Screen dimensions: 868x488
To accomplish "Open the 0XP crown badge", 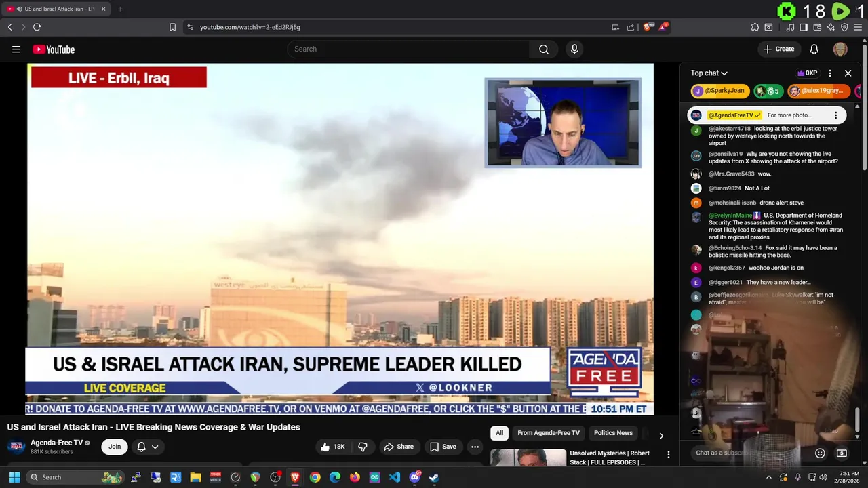I will (808, 73).
